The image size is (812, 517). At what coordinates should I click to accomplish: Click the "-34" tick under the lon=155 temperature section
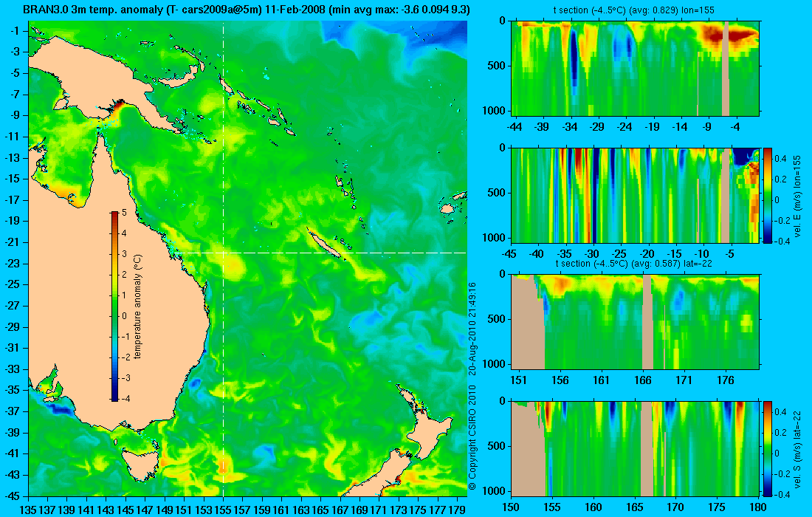[x=570, y=126]
